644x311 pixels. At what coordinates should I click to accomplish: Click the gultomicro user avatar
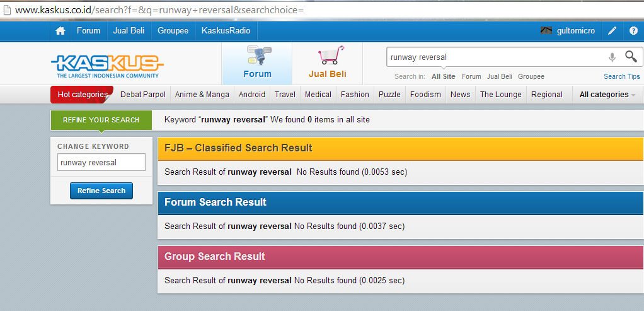[x=546, y=30]
